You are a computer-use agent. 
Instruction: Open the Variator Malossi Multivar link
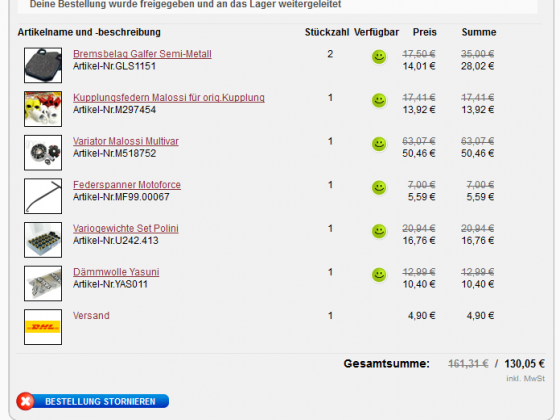126,141
